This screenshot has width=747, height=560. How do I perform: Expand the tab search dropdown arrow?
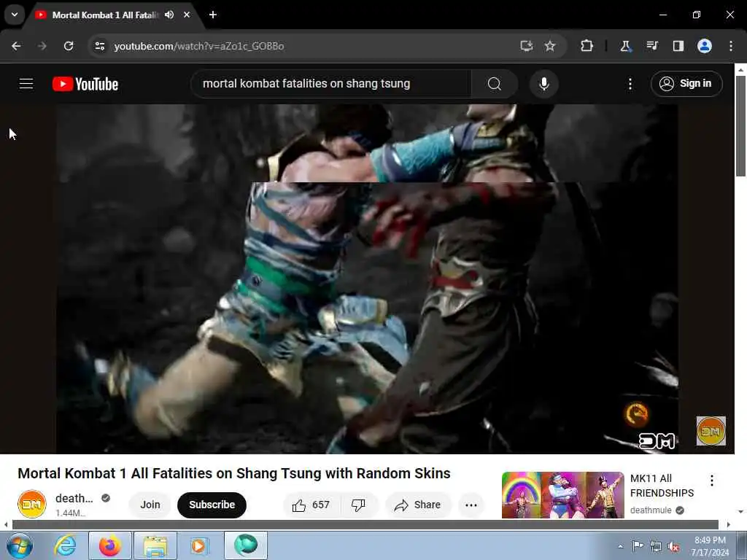click(x=15, y=15)
